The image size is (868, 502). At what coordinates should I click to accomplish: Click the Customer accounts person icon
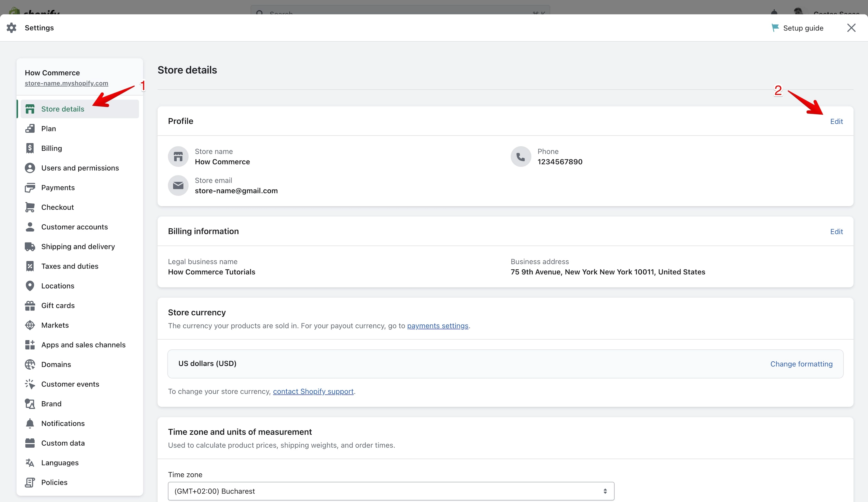(x=30, y=227)
